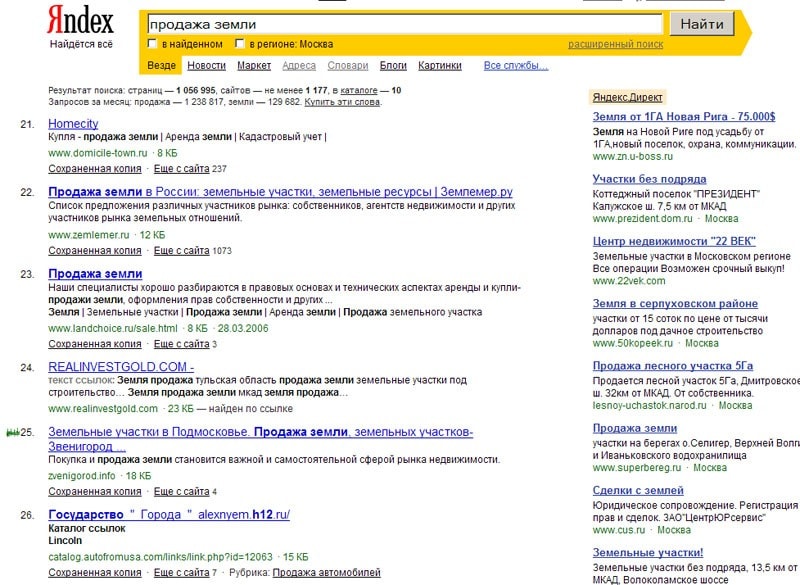Click the www.22vek.com ad URL
This screenshot has width=800, height=585.
click(x=629, y=281)
